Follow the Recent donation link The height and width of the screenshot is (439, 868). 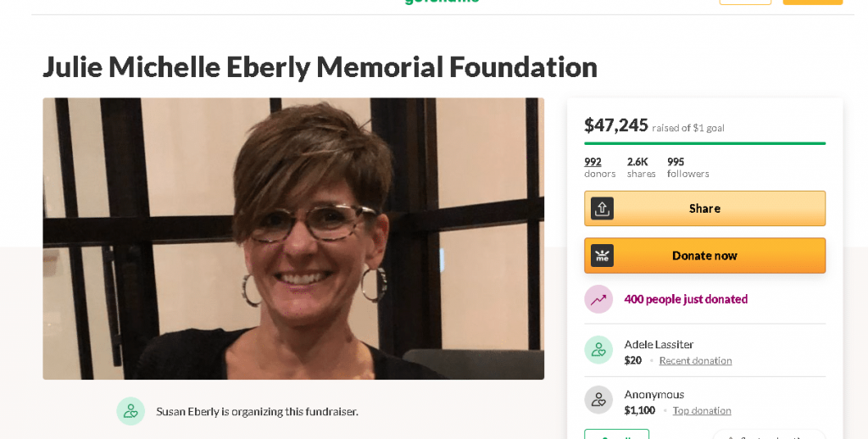(695, 360)
